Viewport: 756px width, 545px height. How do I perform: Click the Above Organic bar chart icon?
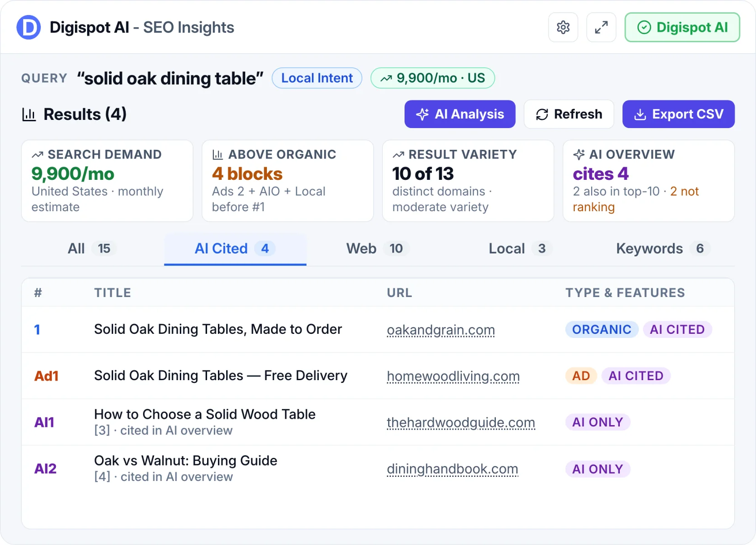(x=217, y=155)
